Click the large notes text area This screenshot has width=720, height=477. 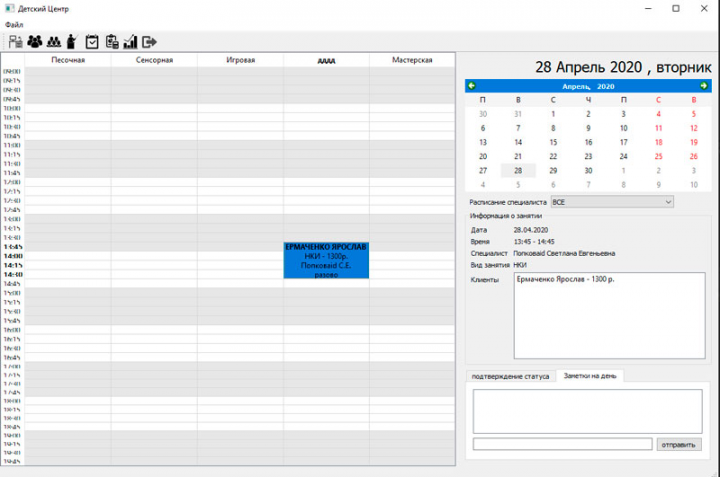click(588, 411)
